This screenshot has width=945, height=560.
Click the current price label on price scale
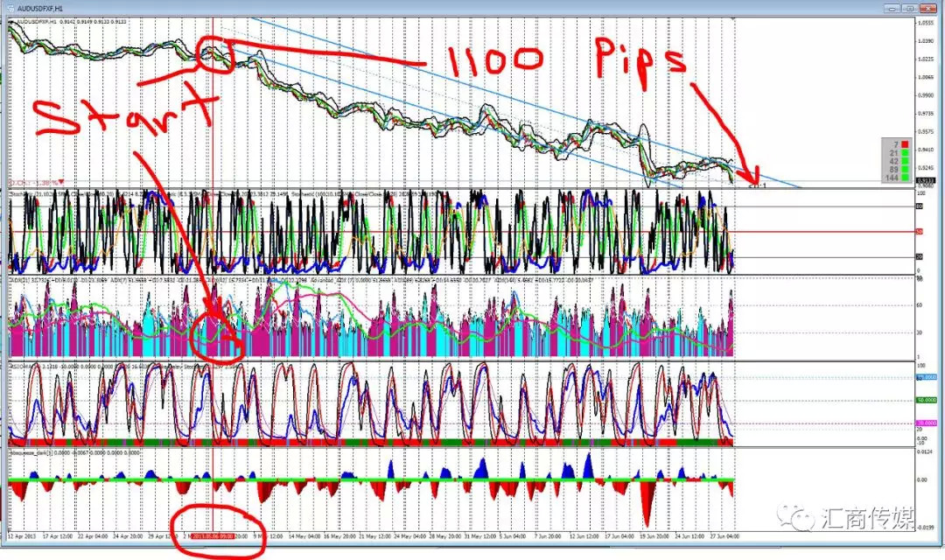pos(925,180)
